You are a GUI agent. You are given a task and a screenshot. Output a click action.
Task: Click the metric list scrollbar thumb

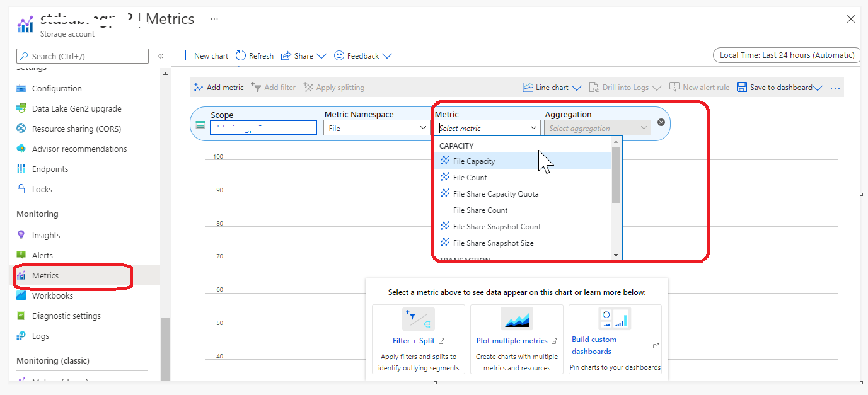616,175
